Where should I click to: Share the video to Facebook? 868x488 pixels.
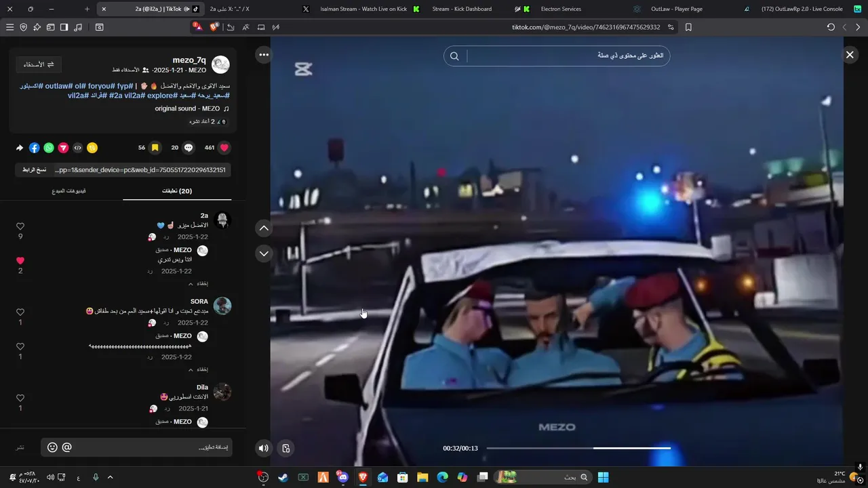[x=35, y=148]
